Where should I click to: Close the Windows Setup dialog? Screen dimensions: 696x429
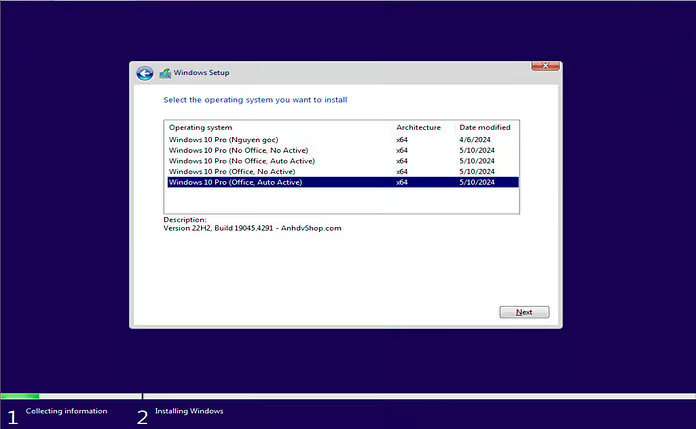pos(545,66)
